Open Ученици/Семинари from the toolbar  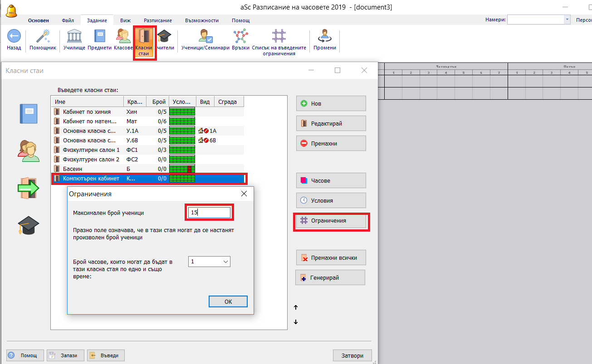205,36
